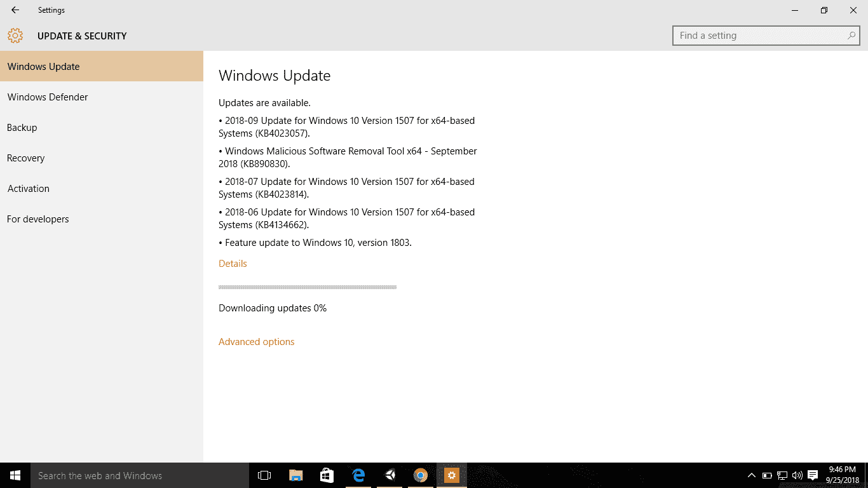Click the Downloading updates 0% status text

click(x=273, y=308)
